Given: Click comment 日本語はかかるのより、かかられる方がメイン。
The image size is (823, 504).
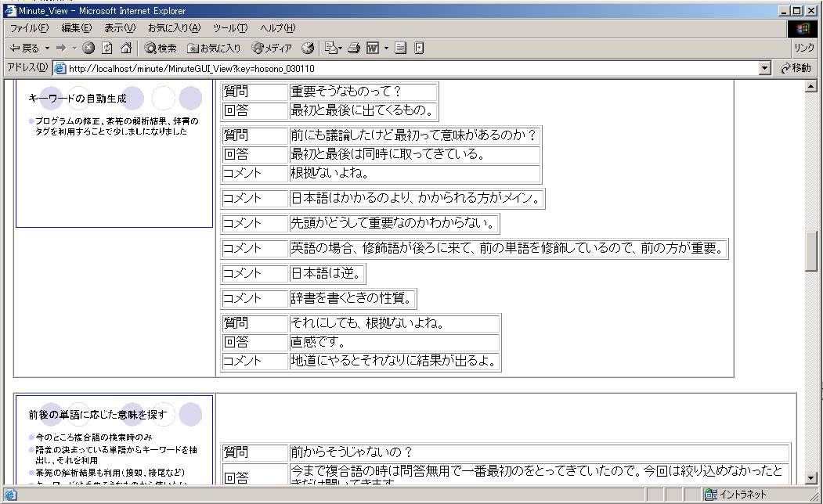Looking at the screenshot, I should 417,198.
